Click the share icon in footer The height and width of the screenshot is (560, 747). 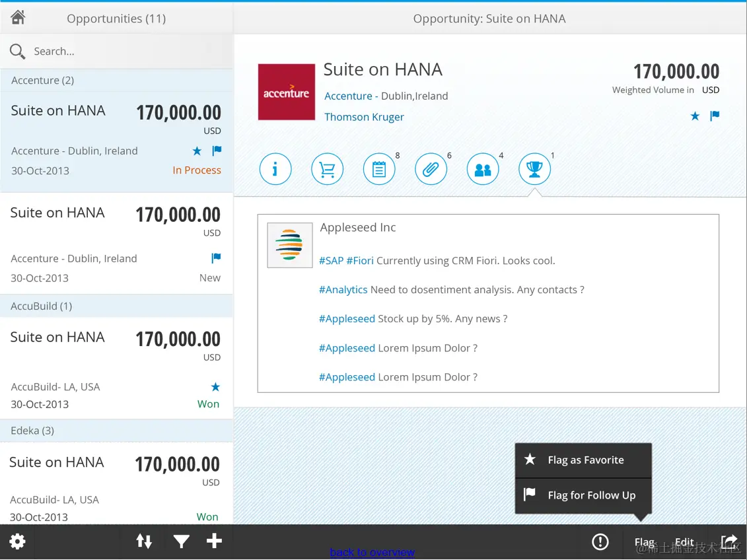(x=729, y=541)
